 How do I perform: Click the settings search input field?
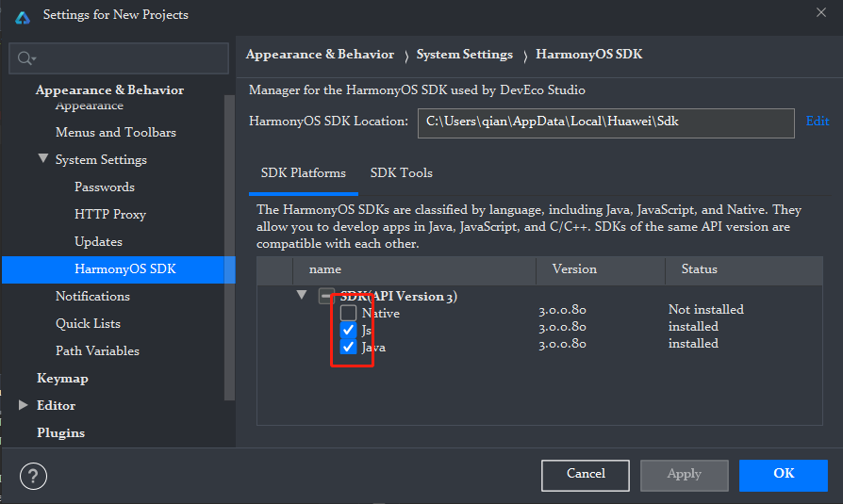[119, 58]
